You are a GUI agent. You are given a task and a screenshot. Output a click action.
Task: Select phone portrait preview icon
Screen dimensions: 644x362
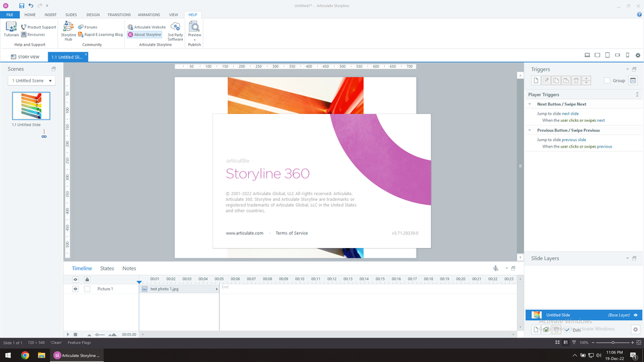pyautogui.click(x=628, y=55)
